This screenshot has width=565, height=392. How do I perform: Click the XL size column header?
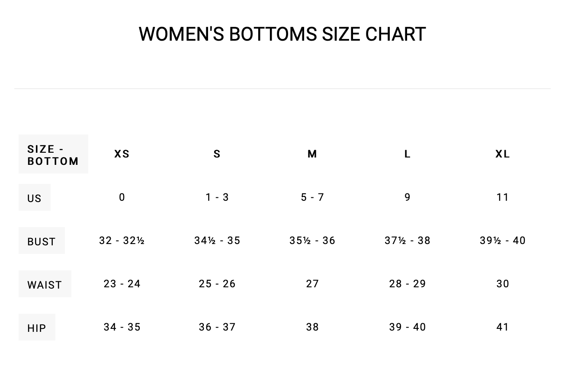[x=503, y=154]
